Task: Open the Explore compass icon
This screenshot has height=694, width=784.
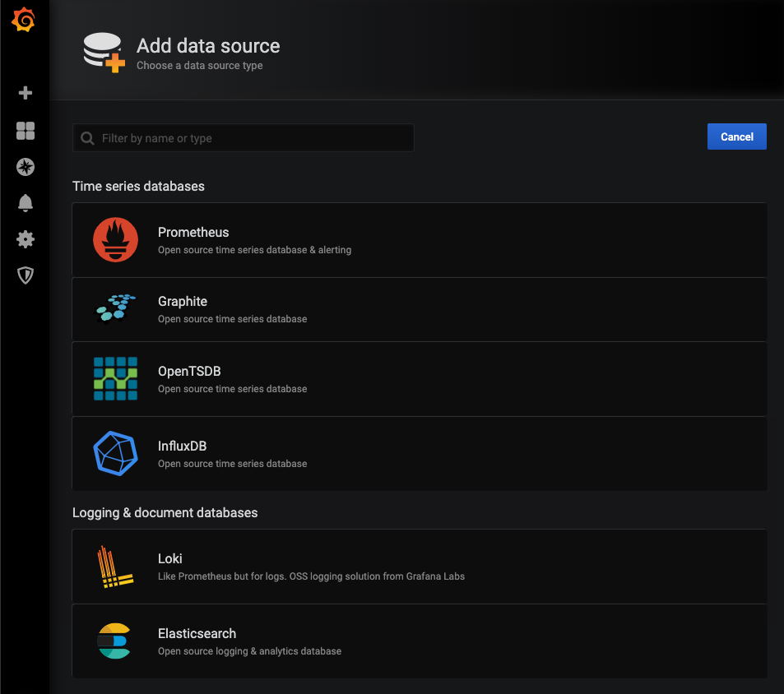Action: coord(26,167)
